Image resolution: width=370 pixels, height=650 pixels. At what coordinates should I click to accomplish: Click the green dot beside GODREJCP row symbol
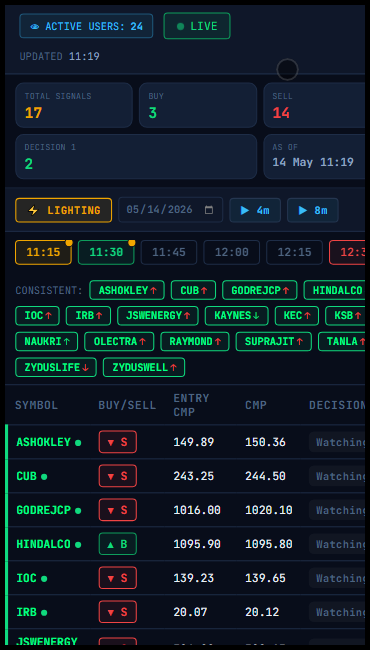(78, 511)
